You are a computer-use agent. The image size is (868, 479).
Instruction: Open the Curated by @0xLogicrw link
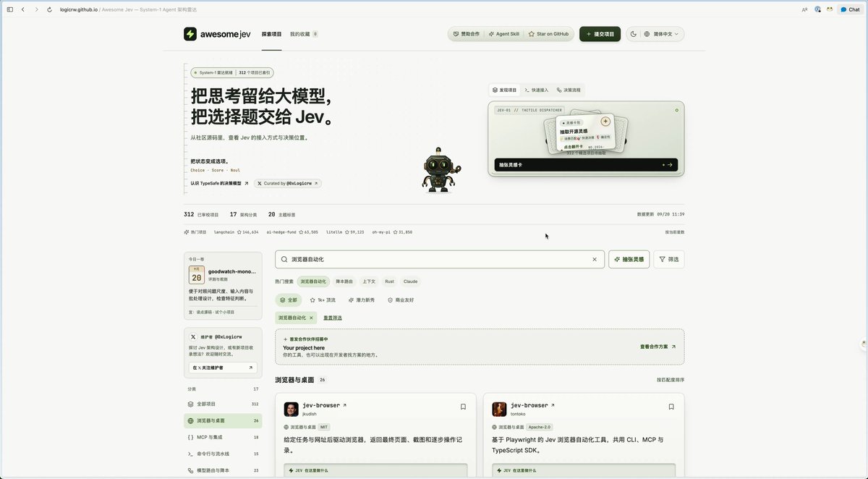click(x=288, y=184)
